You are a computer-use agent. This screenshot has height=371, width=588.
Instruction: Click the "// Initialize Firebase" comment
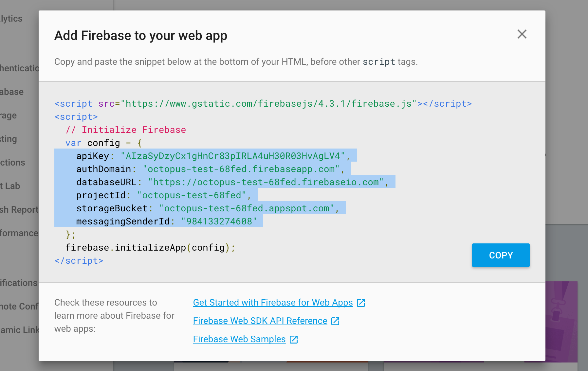(x=126, y=130)
